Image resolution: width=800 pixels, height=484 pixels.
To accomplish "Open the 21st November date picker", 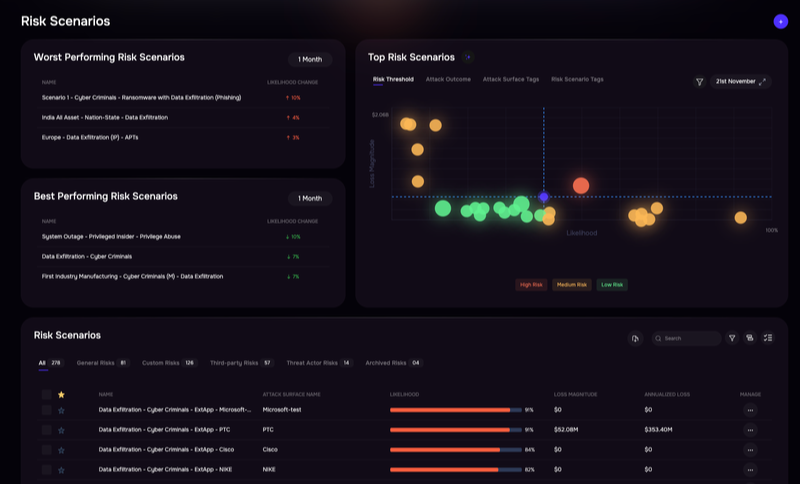I will coord(740,81).
